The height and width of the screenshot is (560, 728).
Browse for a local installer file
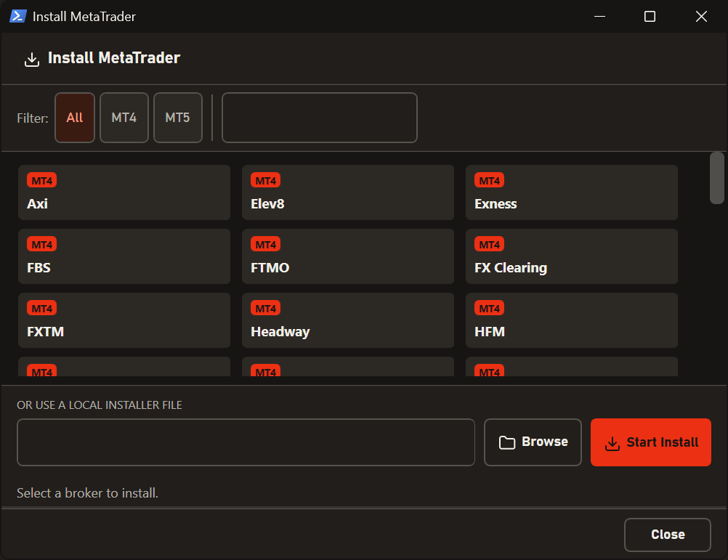point(533,442)
